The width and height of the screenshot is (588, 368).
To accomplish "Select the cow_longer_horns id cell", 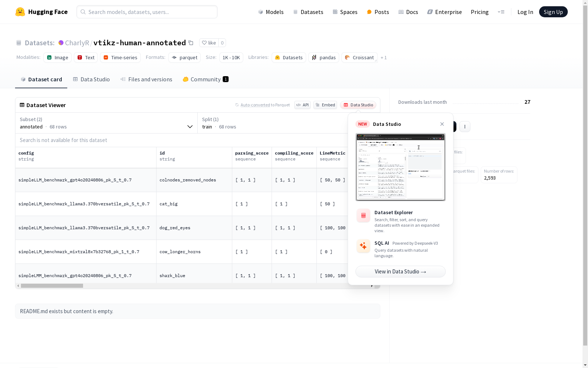I will coord(194,252).
